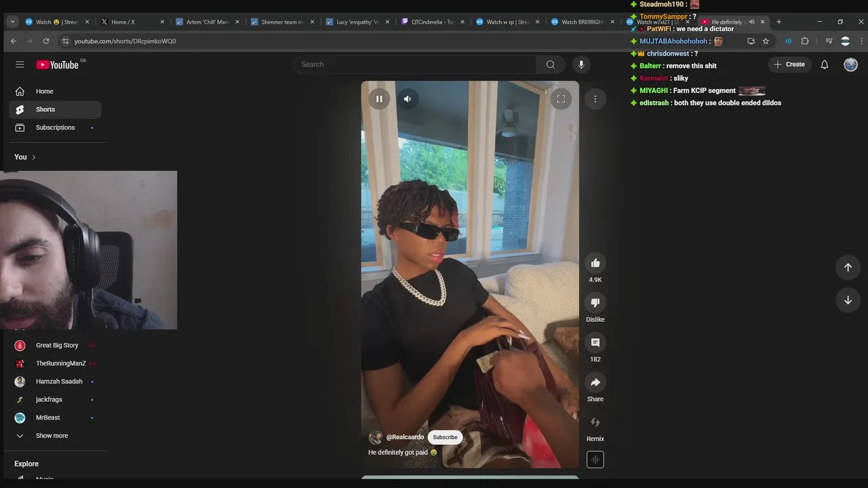
Task: Open Great Big Story channel
Action: coord(56,346)
